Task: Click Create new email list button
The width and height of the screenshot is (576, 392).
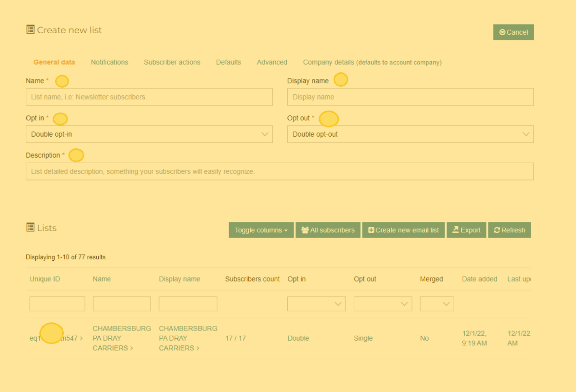Action: coord(403,230)
